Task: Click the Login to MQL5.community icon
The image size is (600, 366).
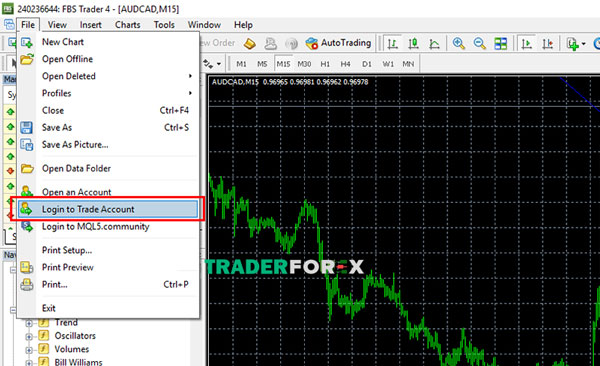Action: click(27, 226)
